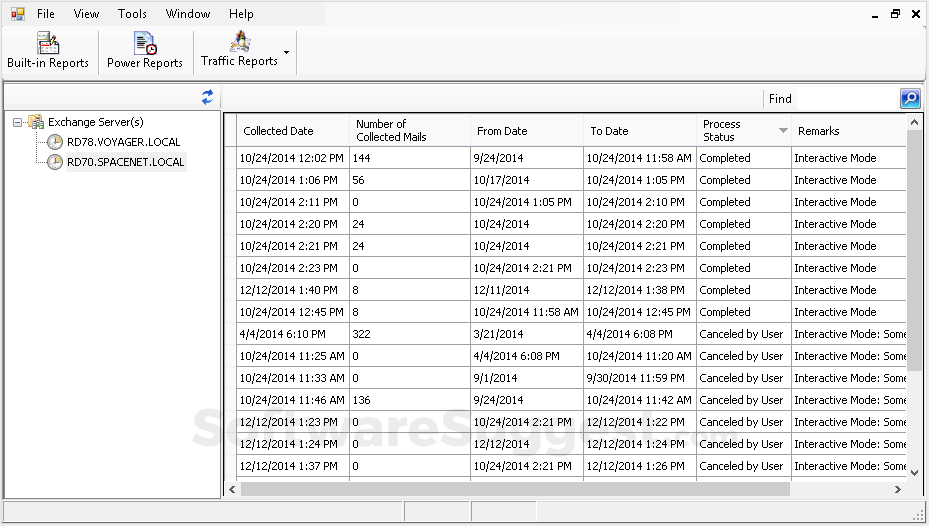This screenshot has width=929, height=526.
Task: Click the horizontal scrollbar right arrow
Action: click(897, 489)
